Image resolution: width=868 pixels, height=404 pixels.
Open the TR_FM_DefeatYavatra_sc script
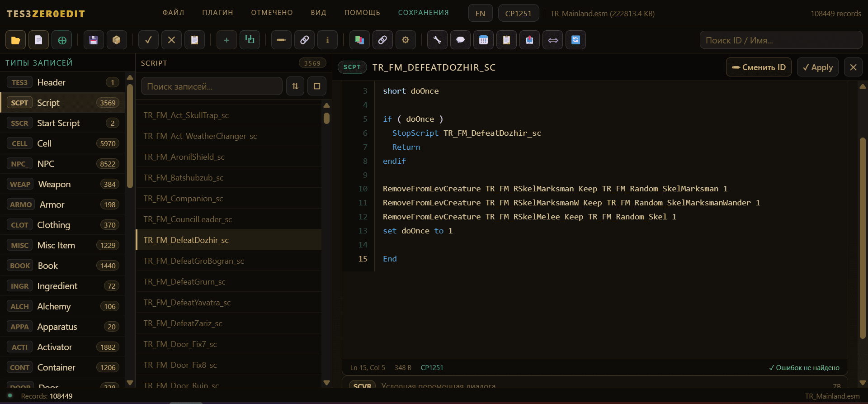tap(229, 303)
